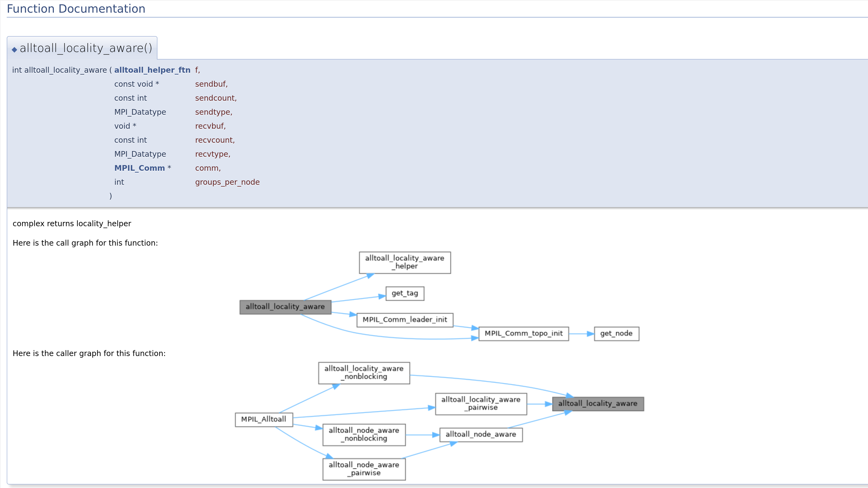The image size is (868, 488).
Task: Open the alltoall_helper_ftn type link
Action: [x=152, y=70]
